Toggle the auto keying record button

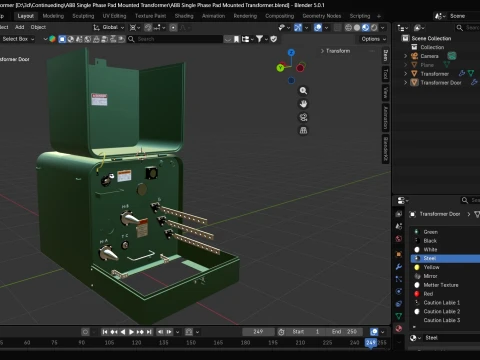[x=85, y=332]
